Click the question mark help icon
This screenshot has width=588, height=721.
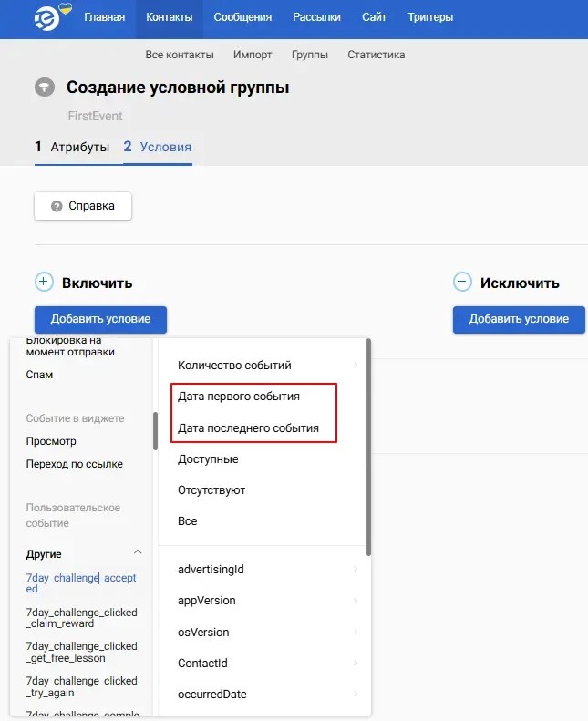tap(57, 206)
